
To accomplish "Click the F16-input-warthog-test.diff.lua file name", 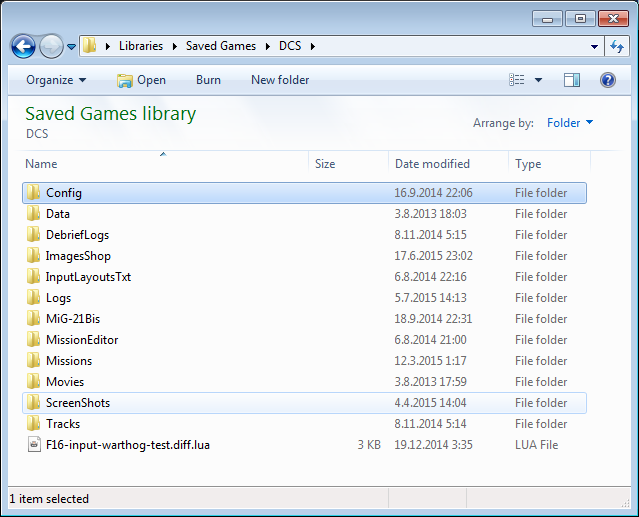I will click(x=128, y=445).
